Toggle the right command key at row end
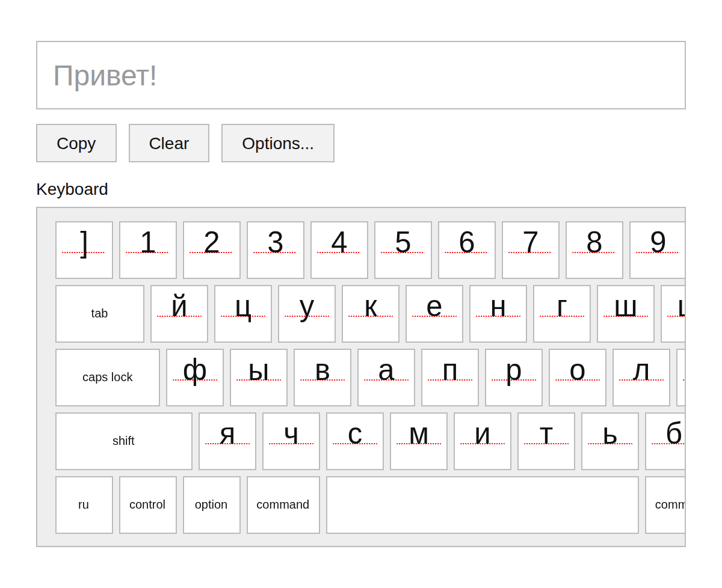This screenshot has width=722, height=588. (665, 505)
